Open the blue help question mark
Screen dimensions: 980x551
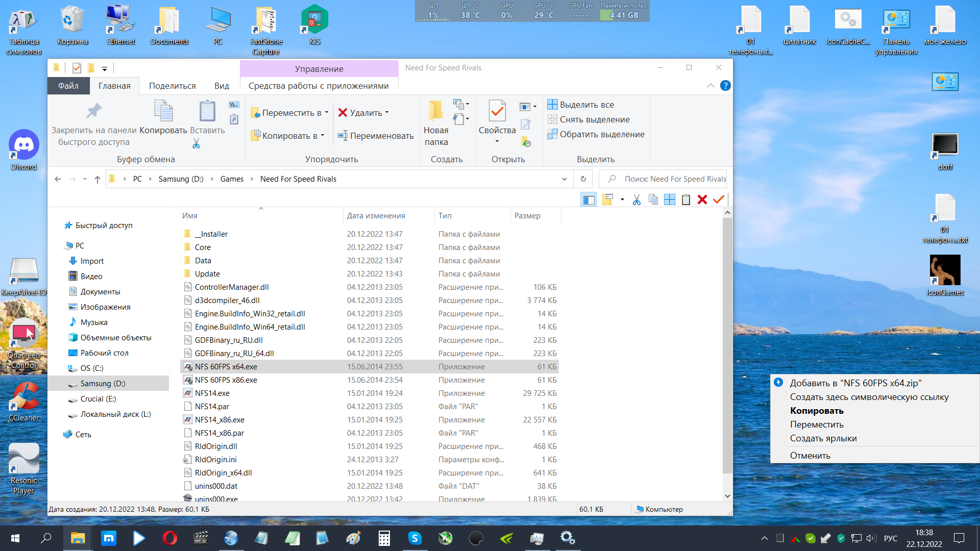(725, 86)
